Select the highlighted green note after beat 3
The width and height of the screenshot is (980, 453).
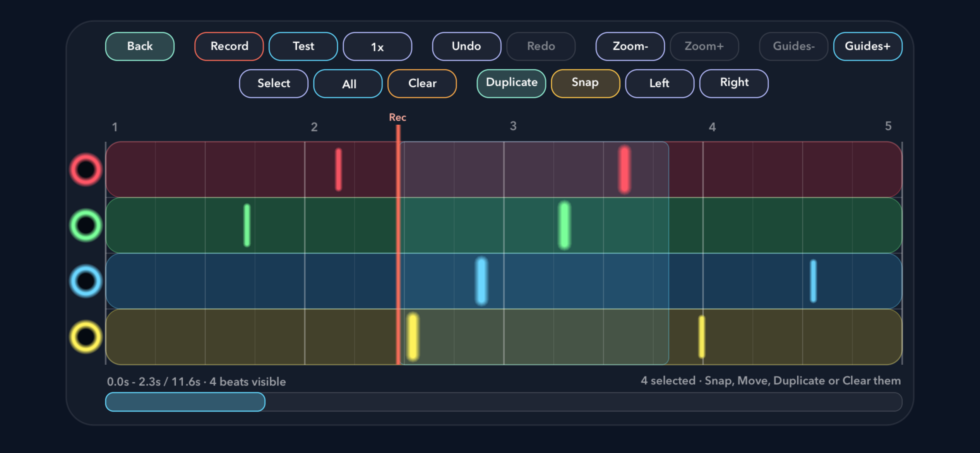[565, 225]
